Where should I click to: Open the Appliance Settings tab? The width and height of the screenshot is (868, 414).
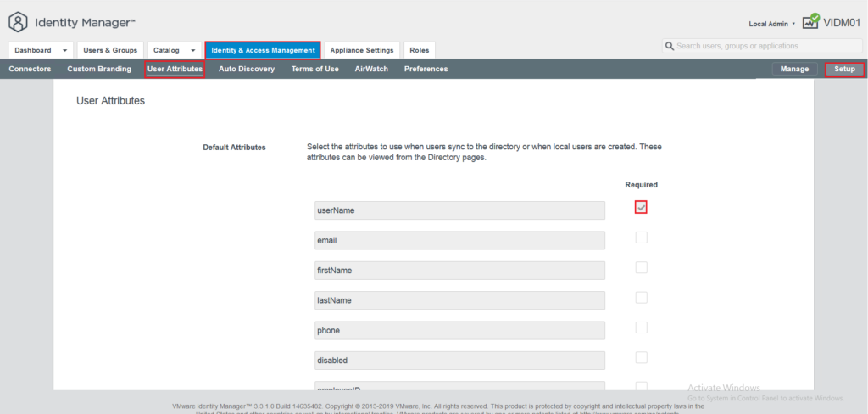coord(361,50)
